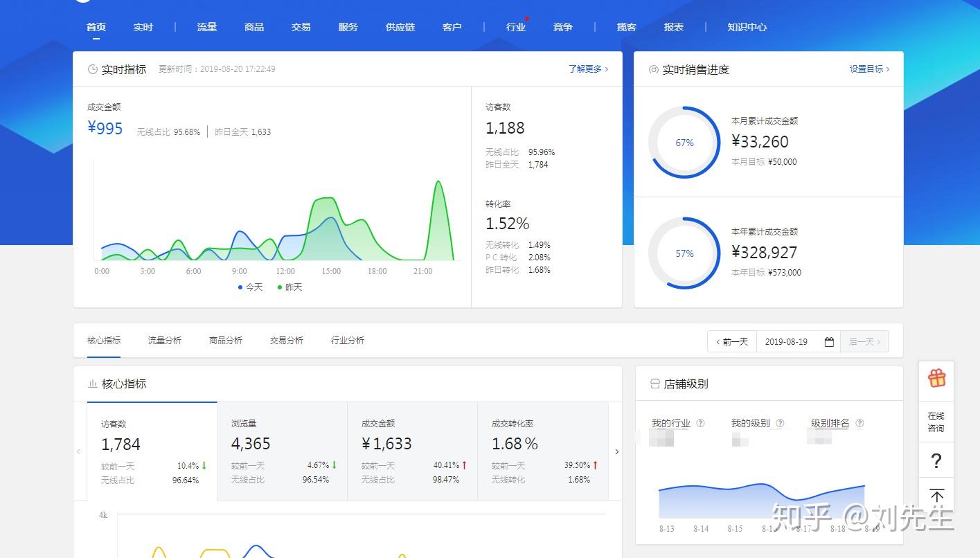
Task: Open 在线咨询 online consultation
Action: tap(936, 422)
